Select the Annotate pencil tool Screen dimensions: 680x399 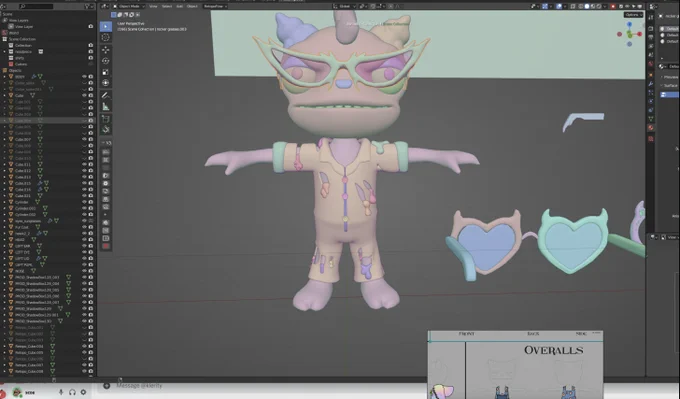(105, 95)
